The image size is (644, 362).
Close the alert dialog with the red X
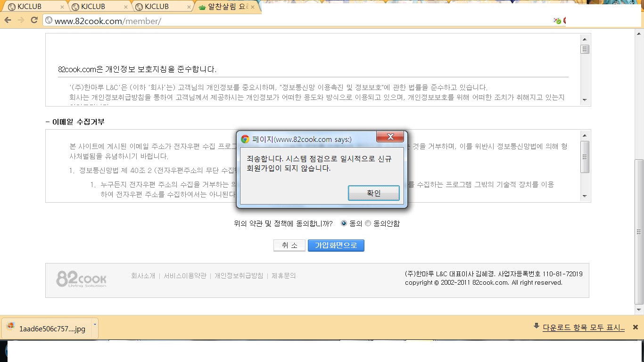pyautogui.click(x=390, y=137)
